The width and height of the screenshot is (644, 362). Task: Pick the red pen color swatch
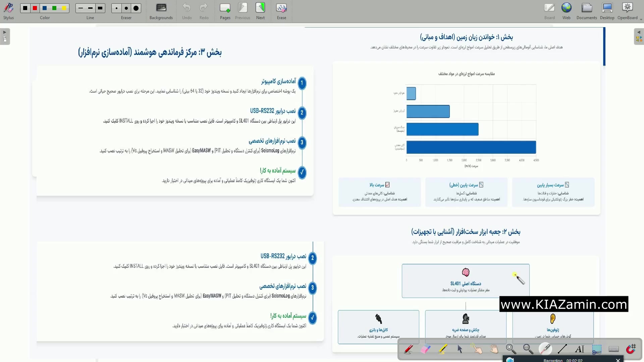click(x=35, y=8)
